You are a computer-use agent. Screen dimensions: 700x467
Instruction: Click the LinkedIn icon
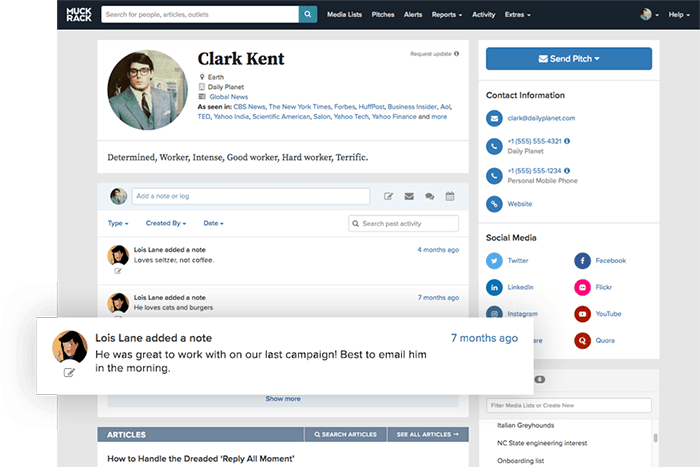[x=494, y=287]
